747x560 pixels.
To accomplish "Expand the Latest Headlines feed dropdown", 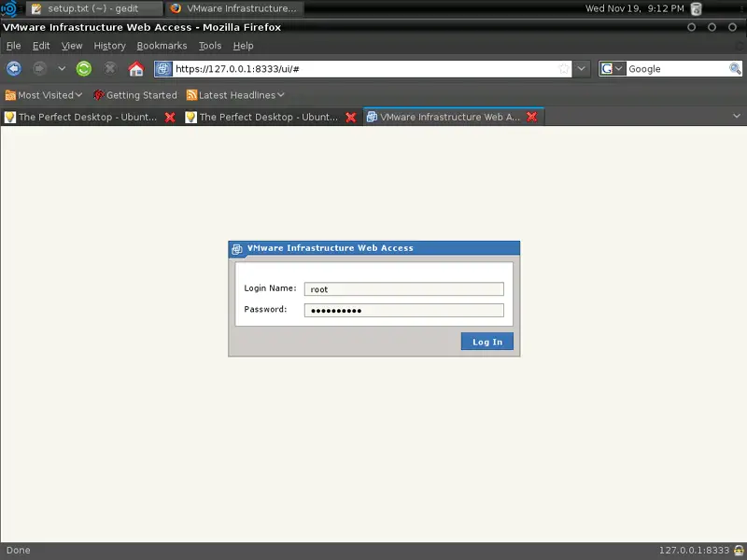I will pos(236,95).
